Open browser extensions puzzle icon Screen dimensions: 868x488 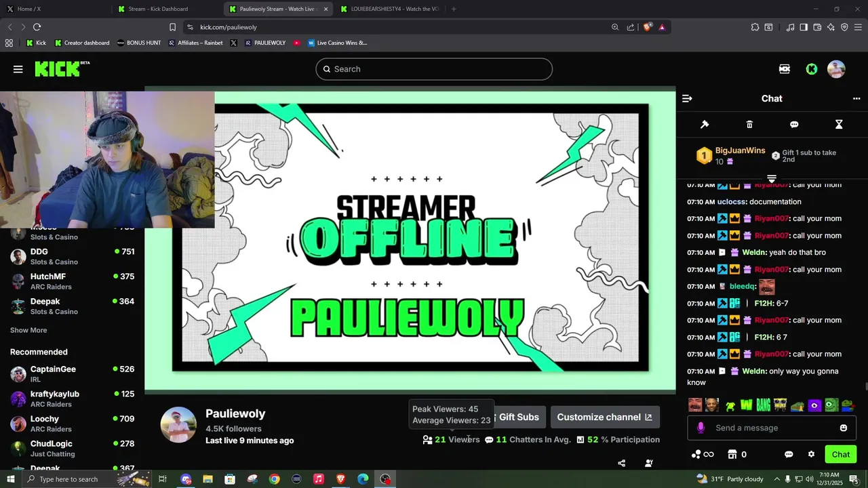click(755, 27)
